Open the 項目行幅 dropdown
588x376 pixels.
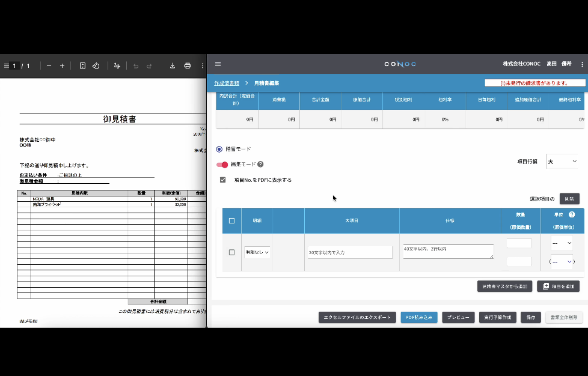[x=562, y=162]
